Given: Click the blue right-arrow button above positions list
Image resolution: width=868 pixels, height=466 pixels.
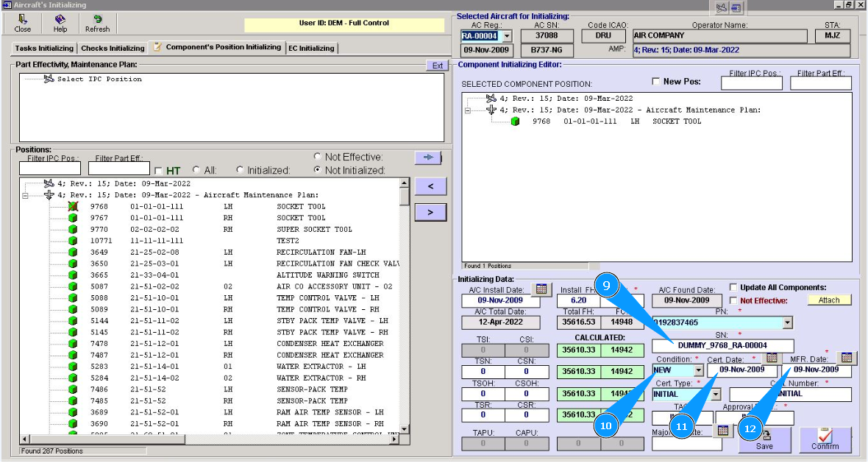Looking at the screenshot, I should click(x=427, y=157).
